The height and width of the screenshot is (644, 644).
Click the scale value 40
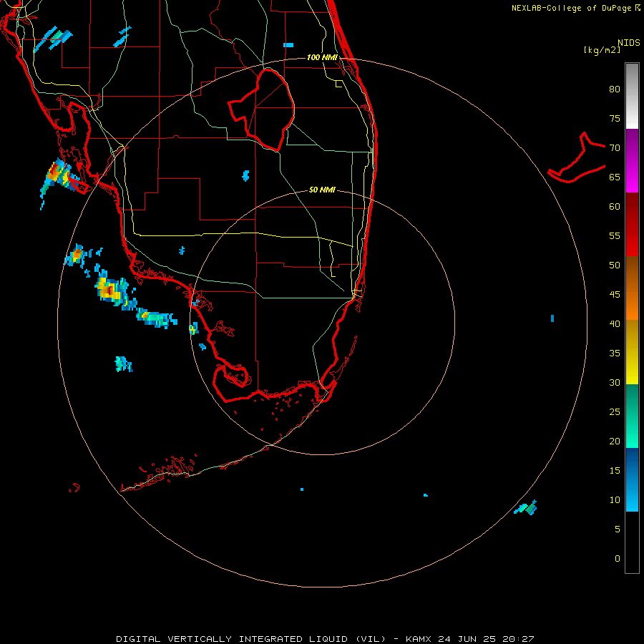click(x=615, y=323)
